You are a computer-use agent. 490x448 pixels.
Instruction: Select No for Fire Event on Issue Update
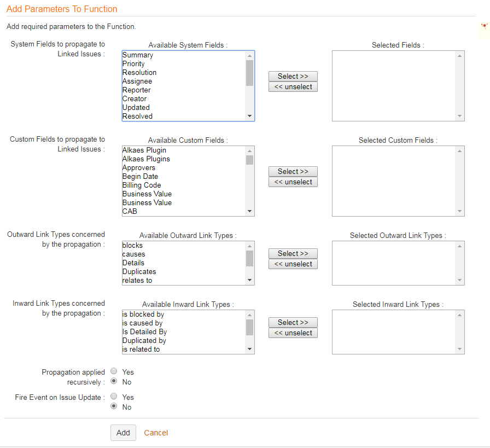click(114, 406)
